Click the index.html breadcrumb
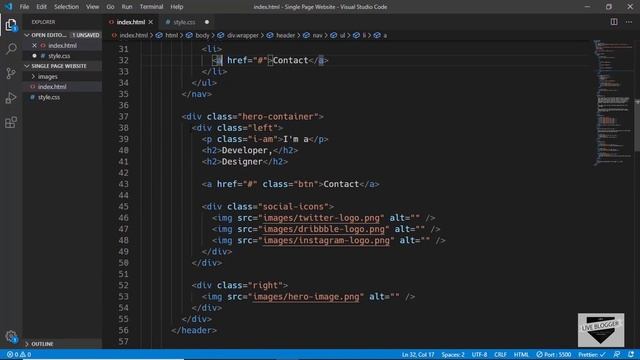 [x=133, y=36]
